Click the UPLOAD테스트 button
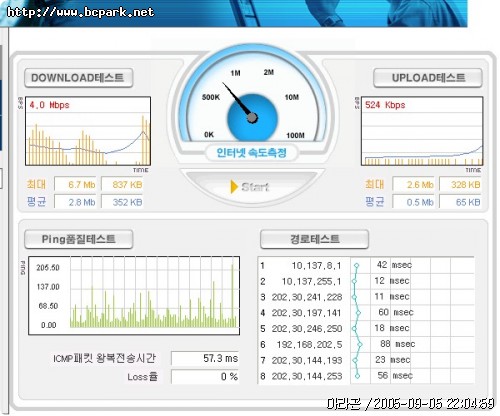Screen dimensions: 500x416 click(428, 78)
